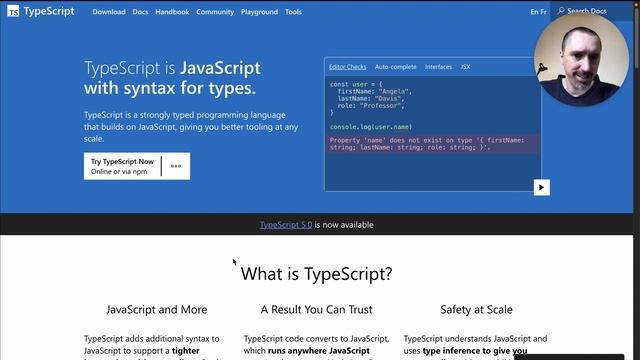Open the Download menu item
Image resolution: width=640 pixels, height=360 pixels.
[109, 12]
